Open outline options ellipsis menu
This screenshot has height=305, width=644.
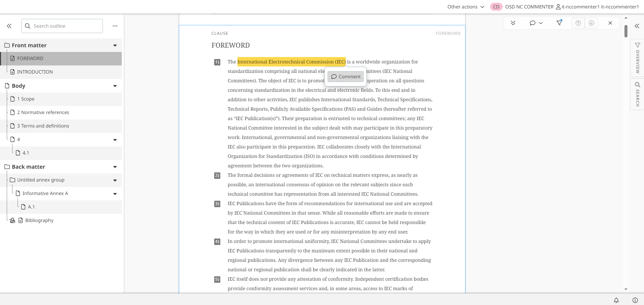tap(115, 26)
